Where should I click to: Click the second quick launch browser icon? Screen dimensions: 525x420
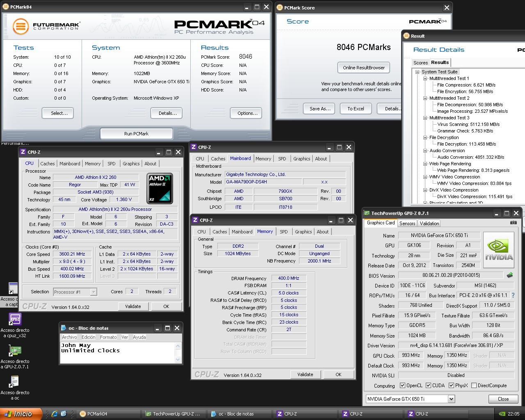(x=64, y=414)
